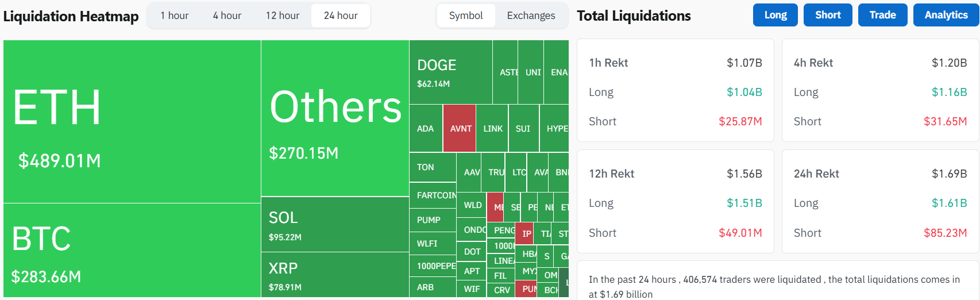The height and width of the screenshot is (300, 980).
Task: Toggle heatmap view to Exchanges
Action: tap(531, 16)
